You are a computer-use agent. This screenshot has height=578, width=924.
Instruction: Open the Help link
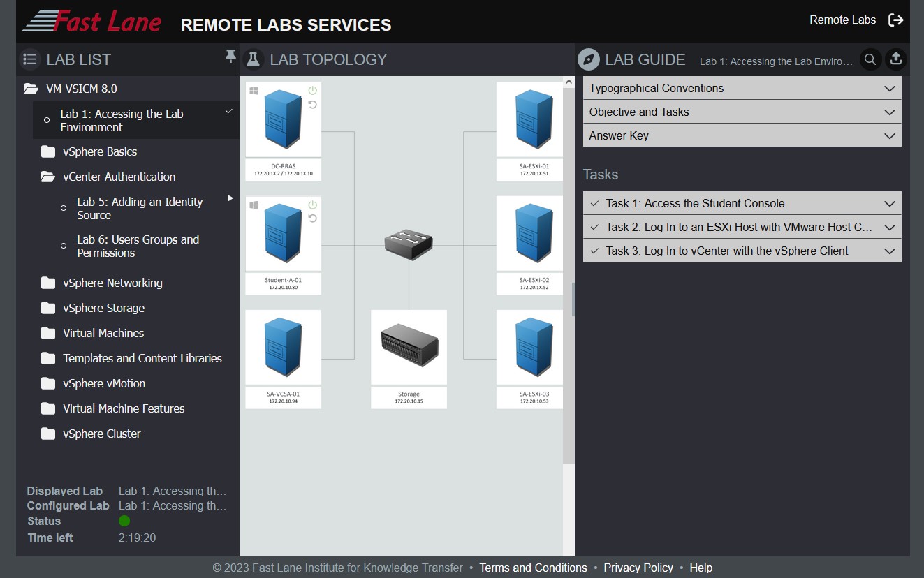[701, 568]
